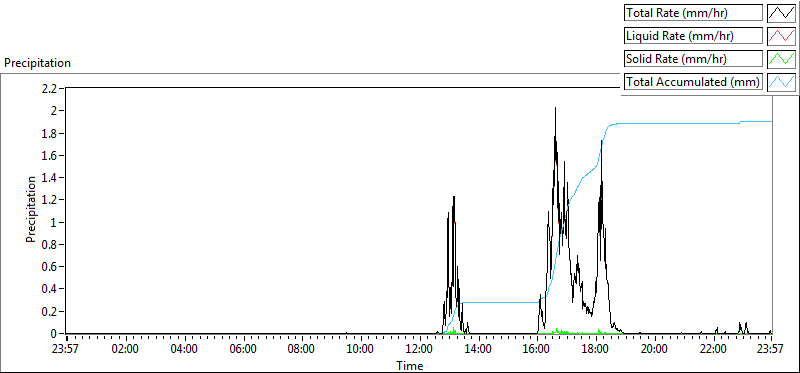This screenshot has height=373, width=800.
Task: Click the 23:57 end time on x-axis
Action: pyautogui.click(x=770, y=350)
